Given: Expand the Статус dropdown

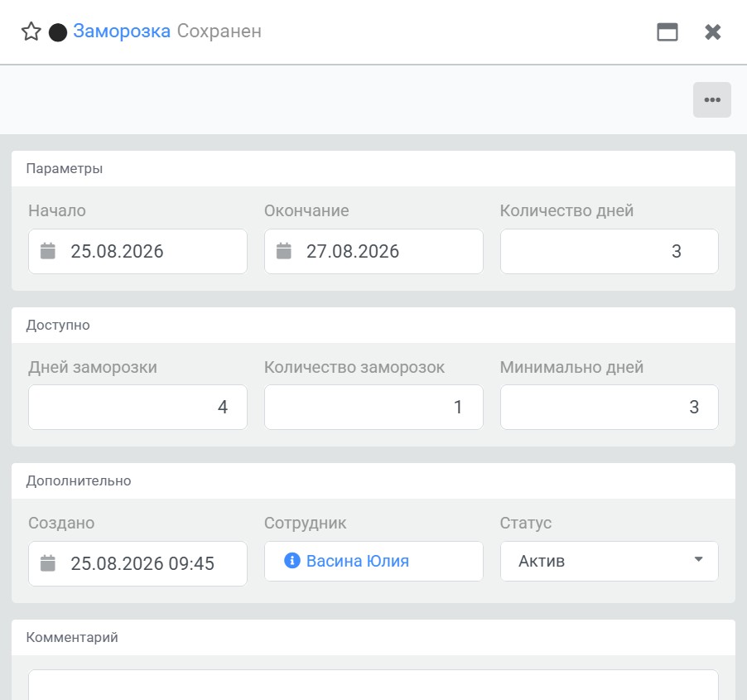Looking at the screenshot, I should [x=609, y=561].
